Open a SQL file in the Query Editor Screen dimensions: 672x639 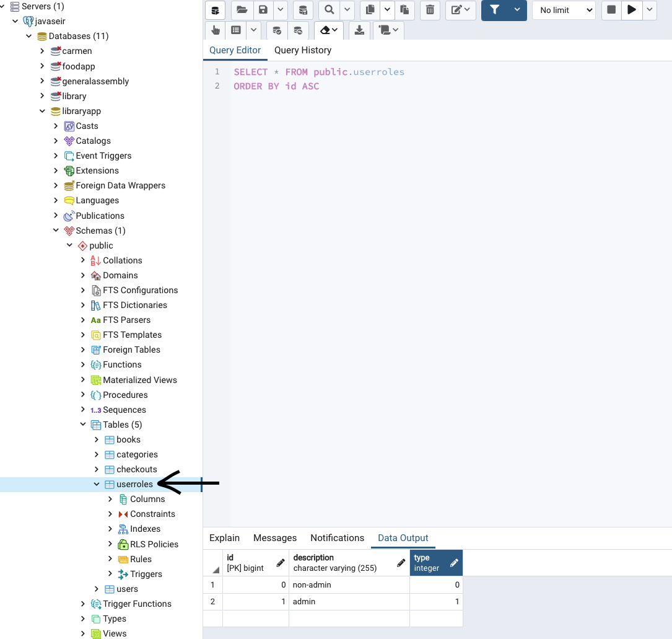tap(242, 10)
